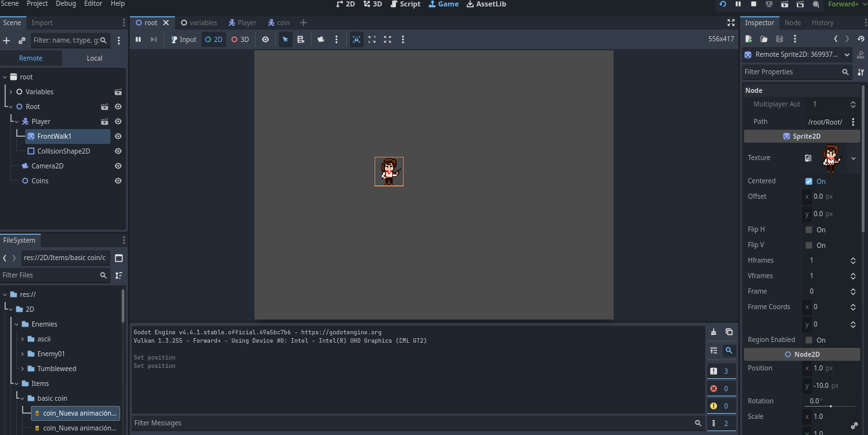Image resolution: width=868 pixels, height=435 pixels.
Task: Enable Flip V checkbox
Action: point(809,245)
